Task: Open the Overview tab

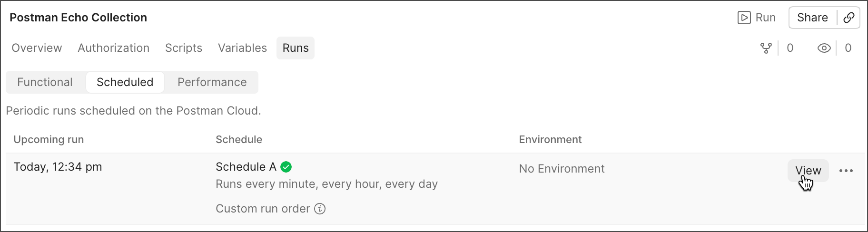Action: tap(37, 48)
